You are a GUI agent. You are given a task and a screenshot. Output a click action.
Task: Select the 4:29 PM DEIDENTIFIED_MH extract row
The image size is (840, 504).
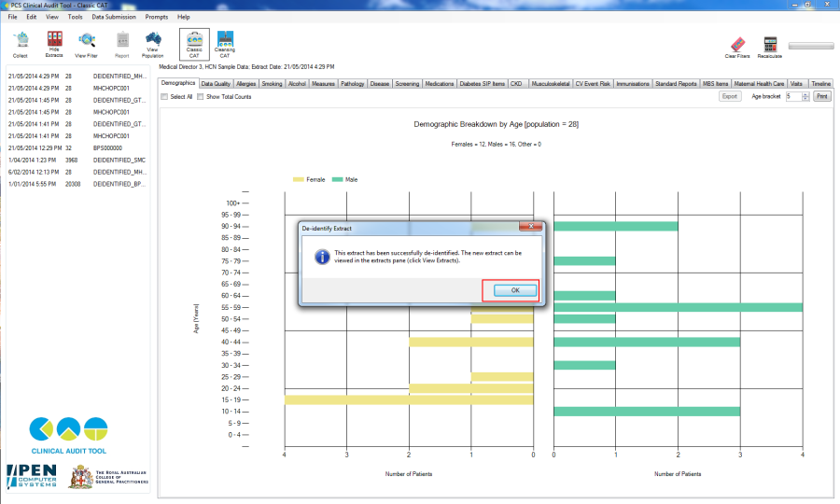pyautogui.click(x=77, y=77)
